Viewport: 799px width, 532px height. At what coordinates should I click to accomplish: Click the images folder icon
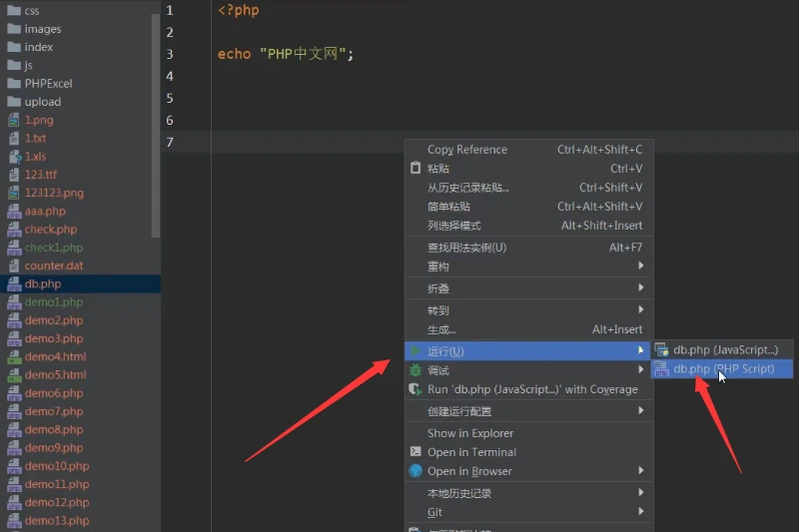pyautogui.click(x=14, y=29)
